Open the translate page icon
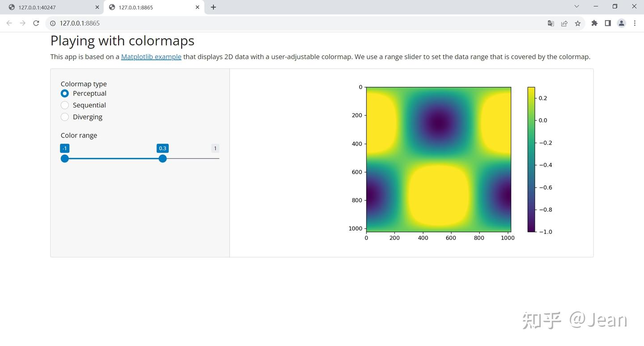Screen dimensions: 644x346 [551, 23]
